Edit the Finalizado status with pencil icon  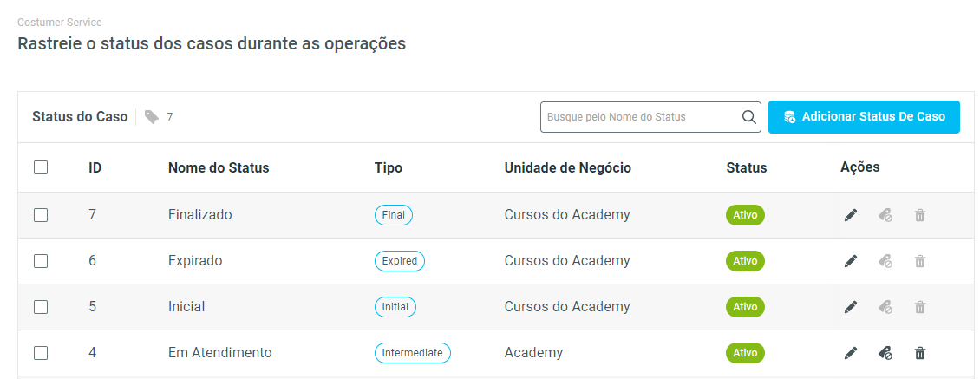(851, 215)
